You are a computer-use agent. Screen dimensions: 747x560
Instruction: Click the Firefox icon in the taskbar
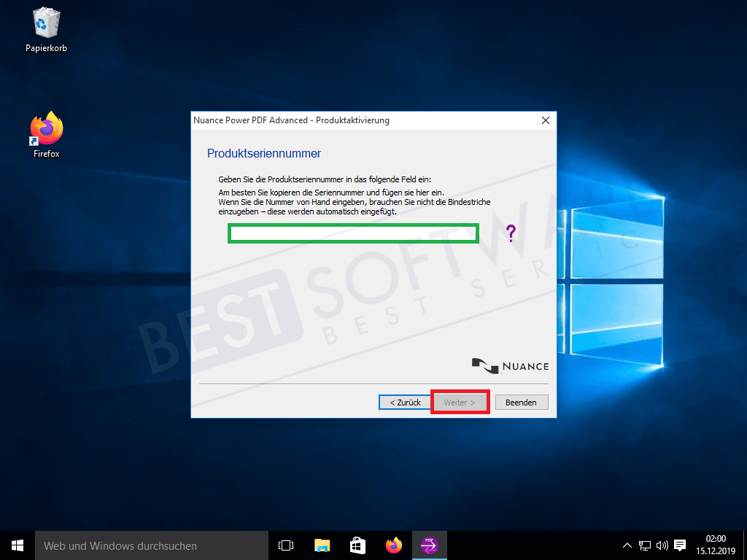click(x=394, y=545)
